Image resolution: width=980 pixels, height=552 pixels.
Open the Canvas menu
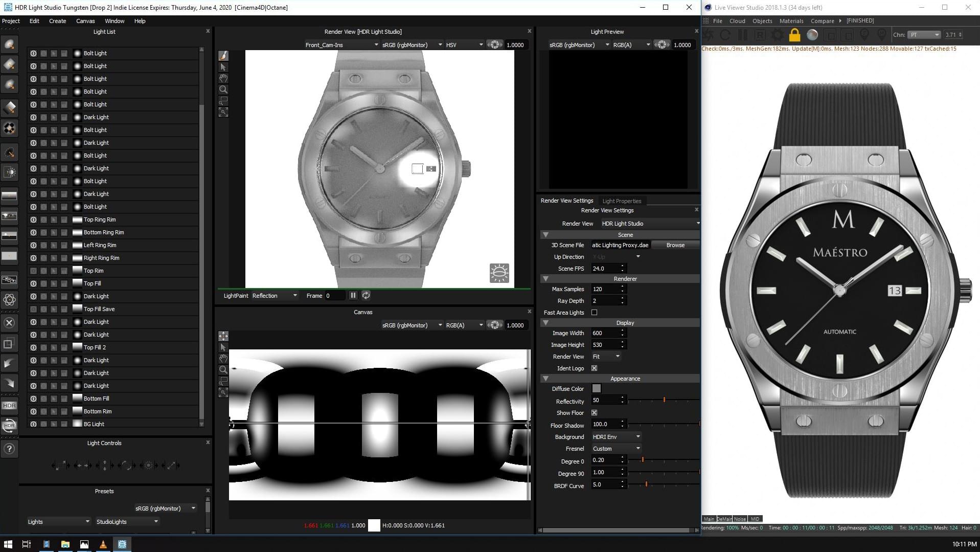click(x=85, y=21)
